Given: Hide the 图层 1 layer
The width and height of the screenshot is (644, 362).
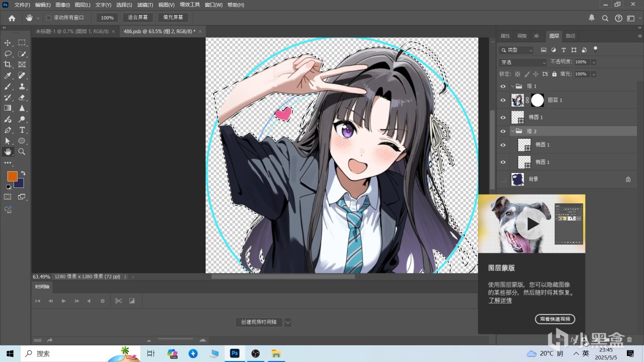Looking at the screenshot, I should (503, 101).
